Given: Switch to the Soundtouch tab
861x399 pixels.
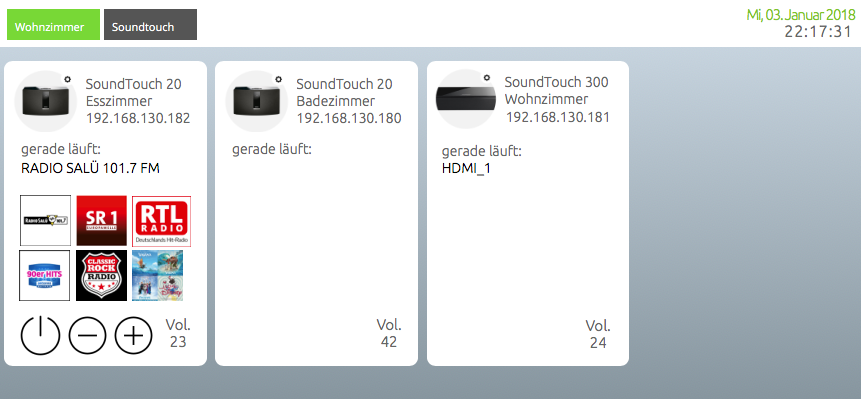Looking at the screenshot, I should (x=150, y=25).
